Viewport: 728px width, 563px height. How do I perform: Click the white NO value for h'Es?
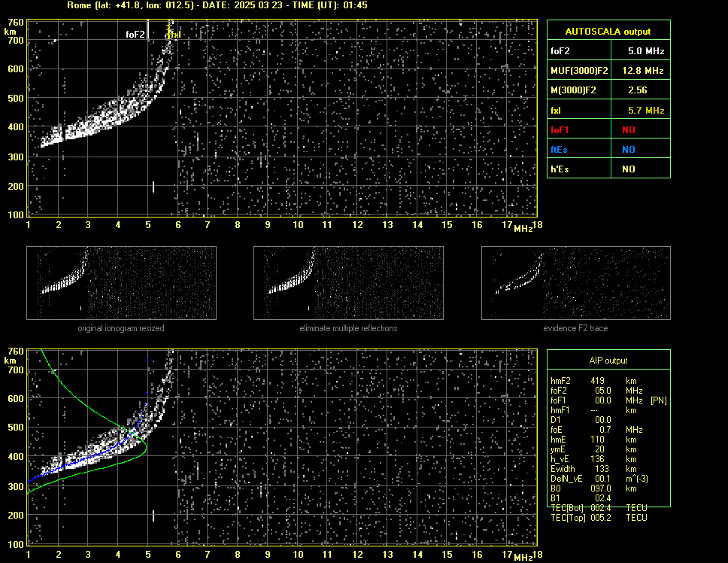coord(629,169)
